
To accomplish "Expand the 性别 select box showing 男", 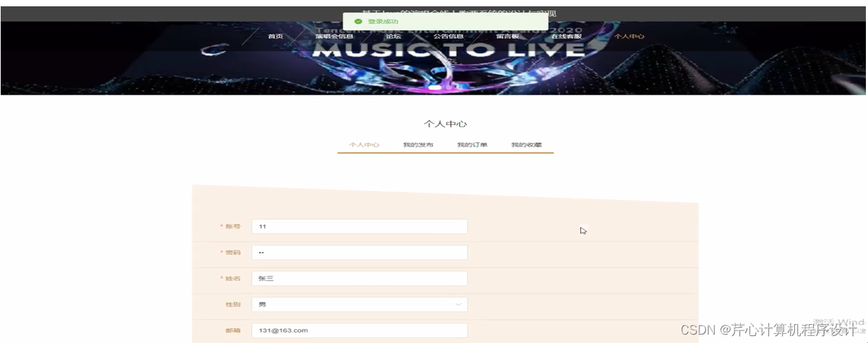I will click(x=360, y=304).
